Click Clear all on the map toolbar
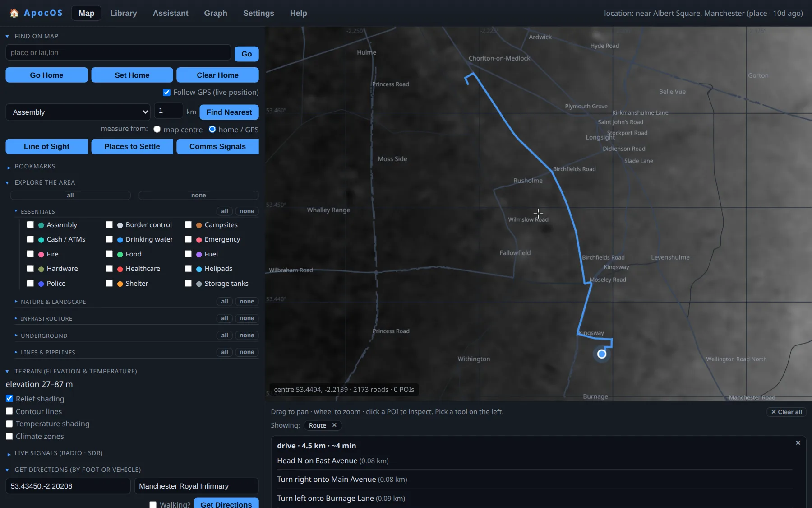This screenshot has width=812, height=508. (786, 412)
